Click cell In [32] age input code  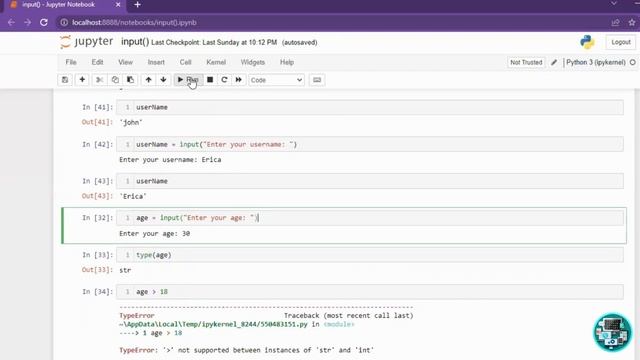tap(369, 218)
